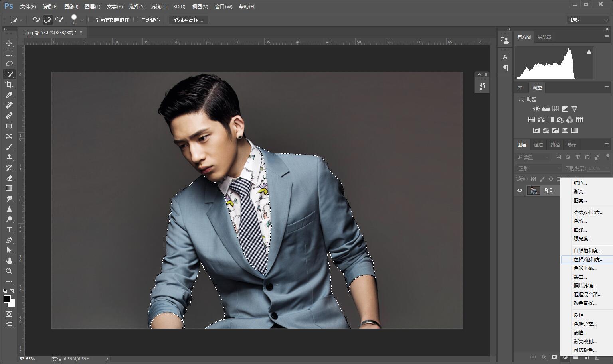Choose new selection quick-select mode
Viewport: 613px width, 364px height.
[36, 20]
